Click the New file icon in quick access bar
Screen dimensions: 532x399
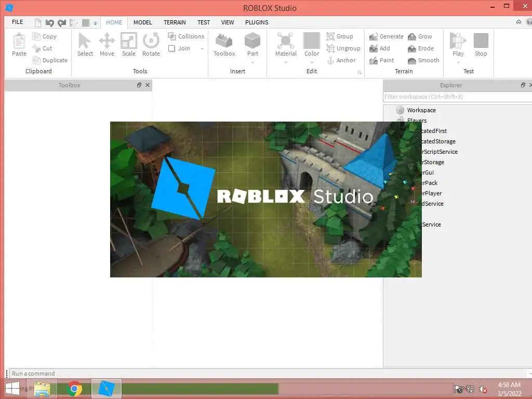38,23
